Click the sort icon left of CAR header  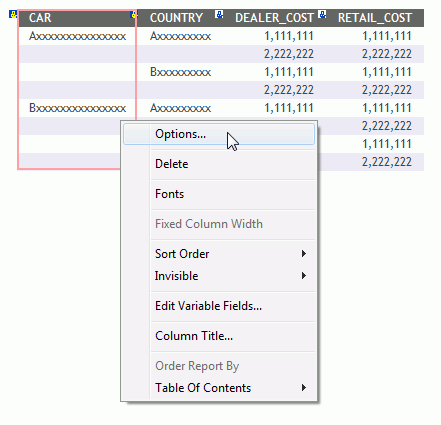point(13,14)
